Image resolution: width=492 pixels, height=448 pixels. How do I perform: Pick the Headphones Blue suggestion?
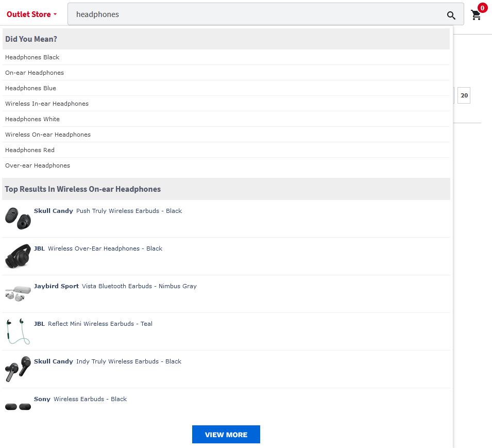click(226, 88)
